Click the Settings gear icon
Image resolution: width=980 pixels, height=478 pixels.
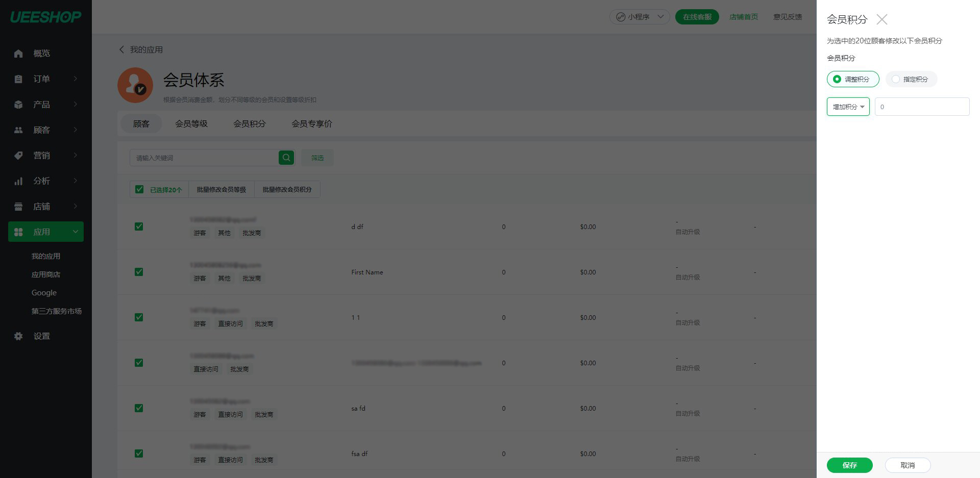[x=18, y=336]
